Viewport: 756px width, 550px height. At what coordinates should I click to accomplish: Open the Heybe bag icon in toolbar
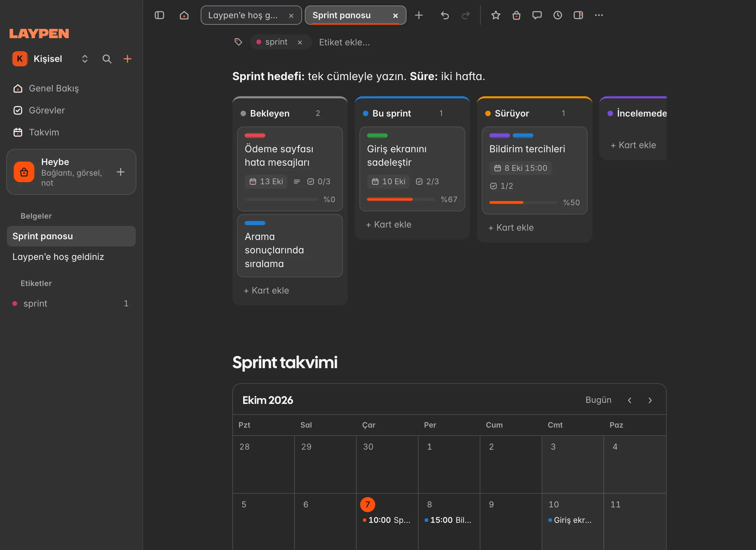[516, 15]
